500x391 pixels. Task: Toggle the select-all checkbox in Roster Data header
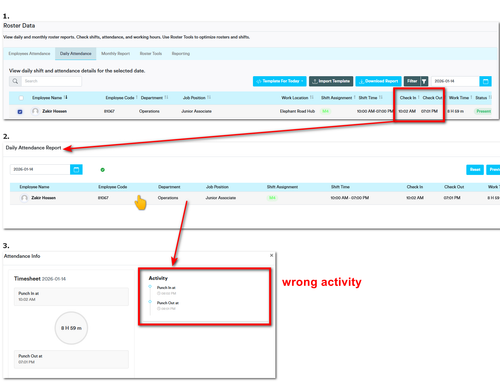pyautogui.click(x=21, y=98)
